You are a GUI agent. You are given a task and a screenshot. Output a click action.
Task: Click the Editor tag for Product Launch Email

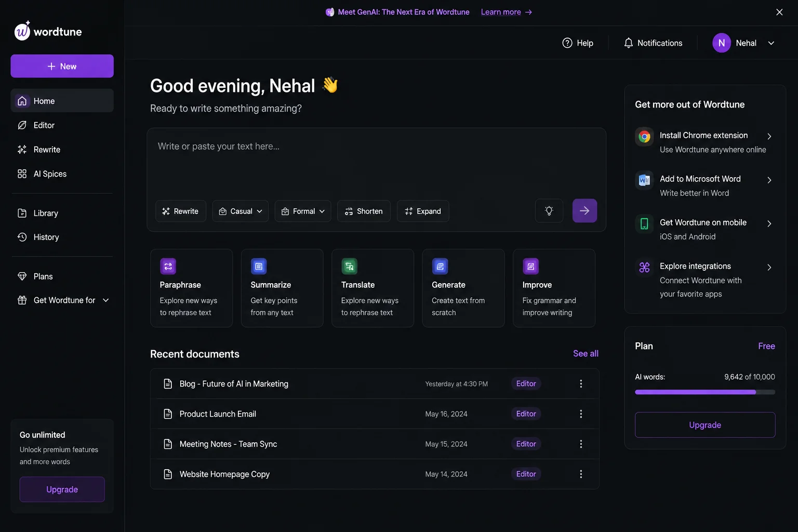(526, 414)
